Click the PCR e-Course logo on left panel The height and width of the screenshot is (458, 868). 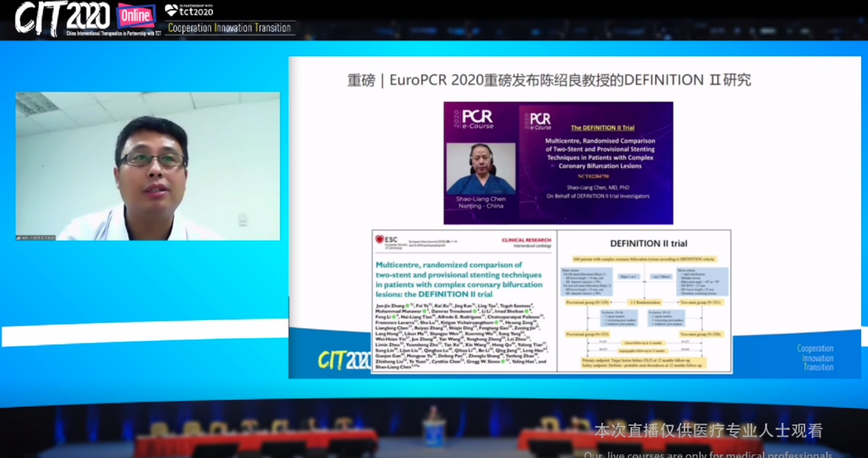tap(477, 120)
